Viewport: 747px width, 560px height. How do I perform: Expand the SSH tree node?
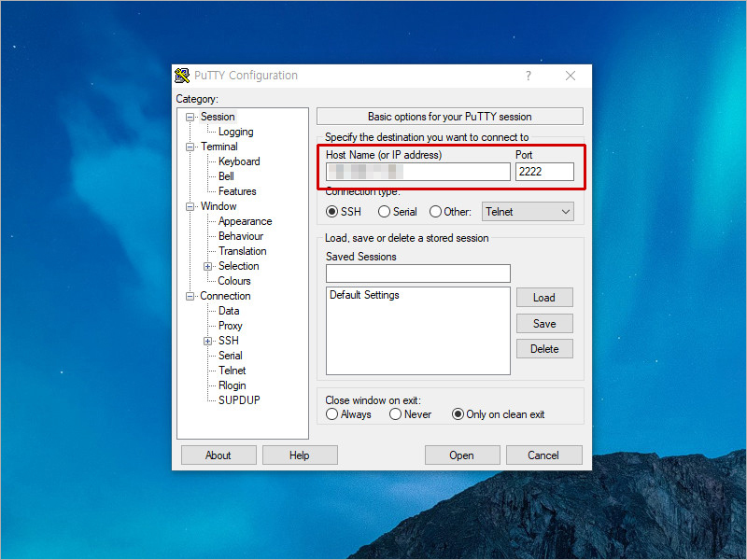(207, 341)
